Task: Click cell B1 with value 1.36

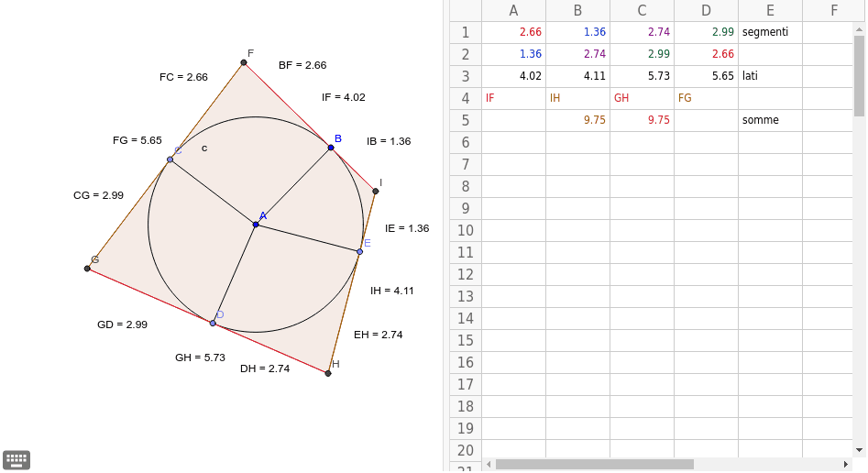Action: pyautogui.click(x=578, y=32)
